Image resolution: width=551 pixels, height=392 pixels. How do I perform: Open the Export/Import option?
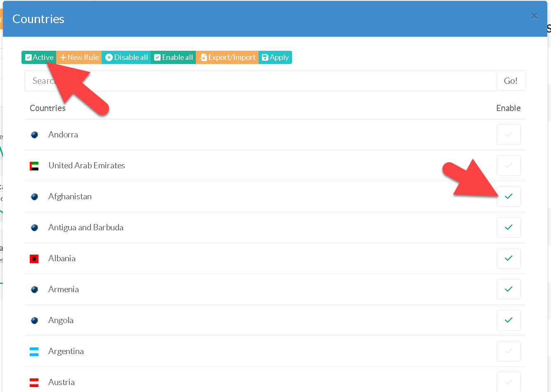(x=227, y=57)
